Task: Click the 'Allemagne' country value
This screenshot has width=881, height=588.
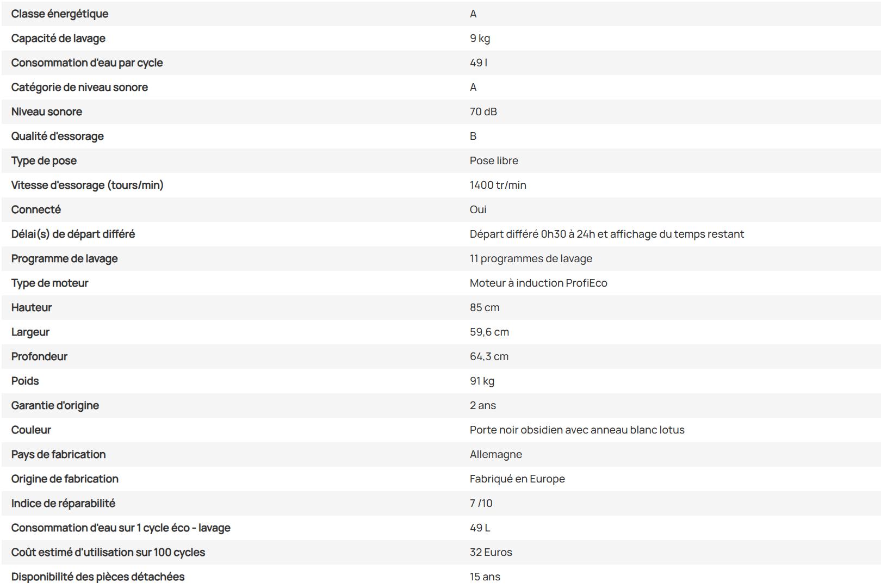Action: click(496, 455)
